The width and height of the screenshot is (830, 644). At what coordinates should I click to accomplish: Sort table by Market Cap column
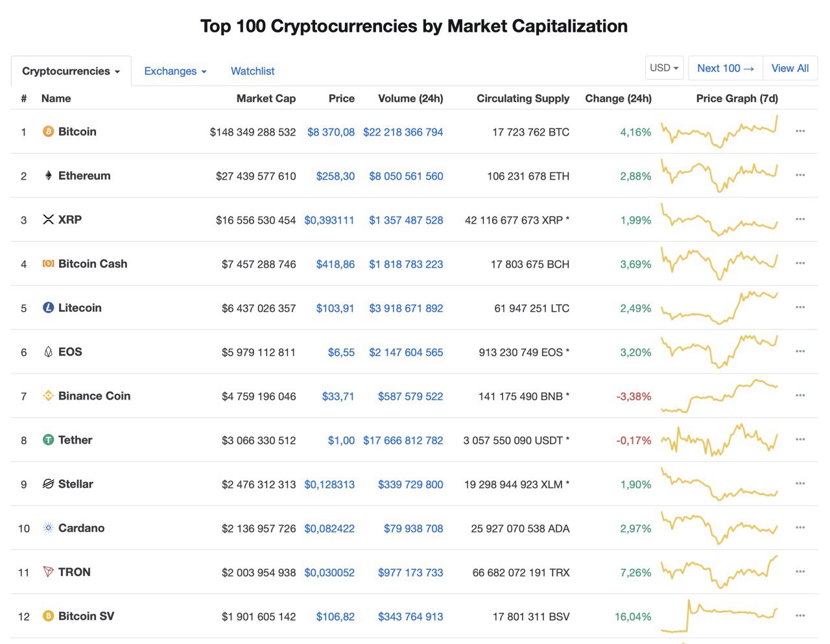tap(266, 99)
